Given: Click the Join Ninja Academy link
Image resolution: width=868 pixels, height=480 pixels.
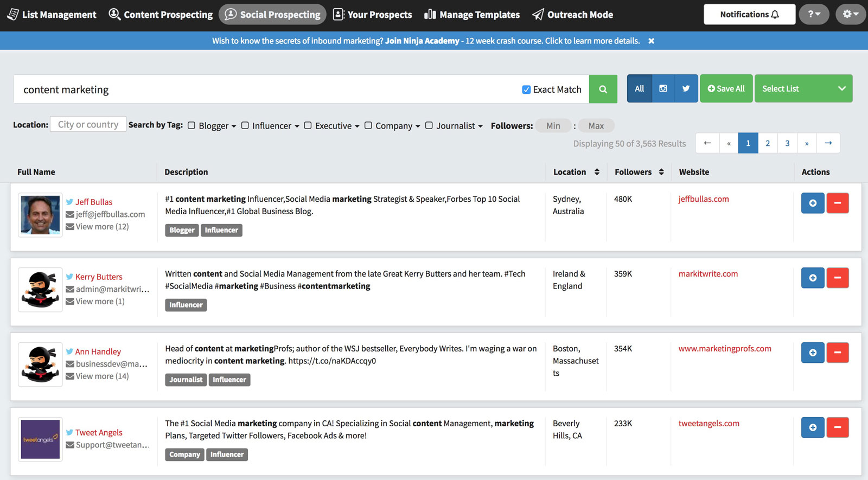Looking at the screenshot, I should click(x=422, y=41).
